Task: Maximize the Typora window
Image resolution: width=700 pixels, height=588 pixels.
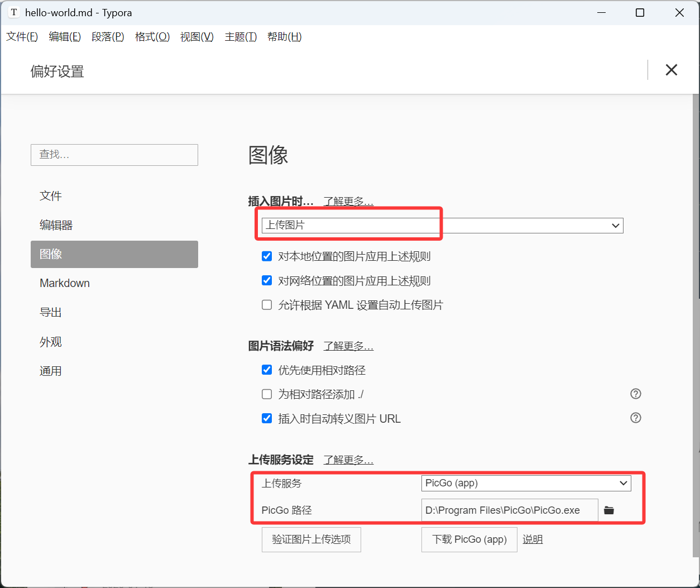Action: coord(640,12)
